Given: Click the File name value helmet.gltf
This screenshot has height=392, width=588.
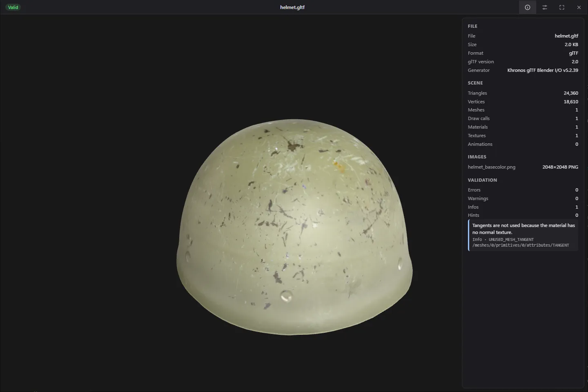Looking at the screenshot, I should pyautogui.click(x=566, y=36).
